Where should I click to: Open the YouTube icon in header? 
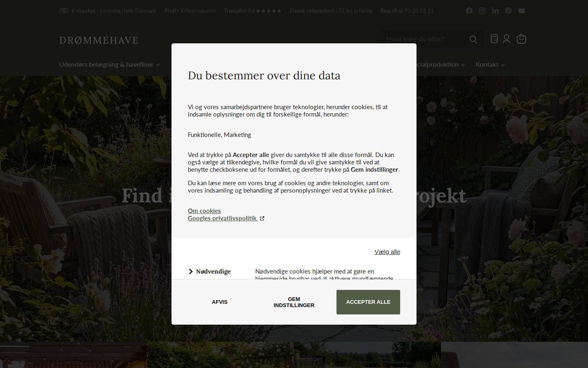[x=521, y=11]
